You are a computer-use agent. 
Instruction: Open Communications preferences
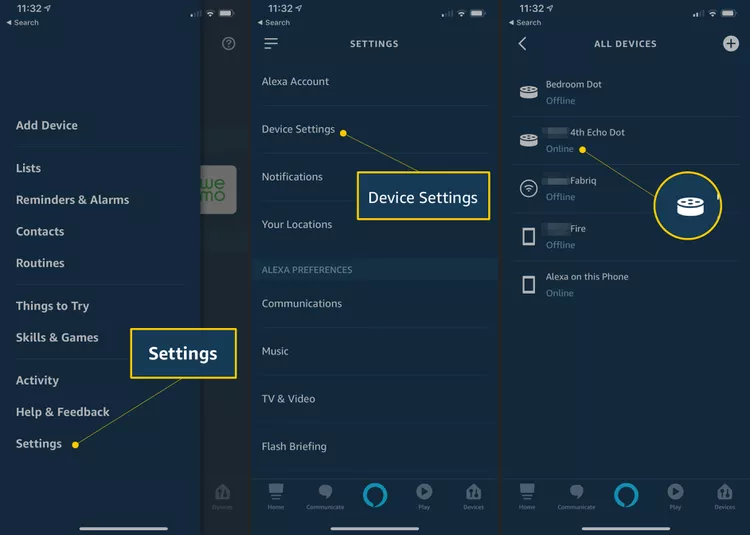point(375,304)
